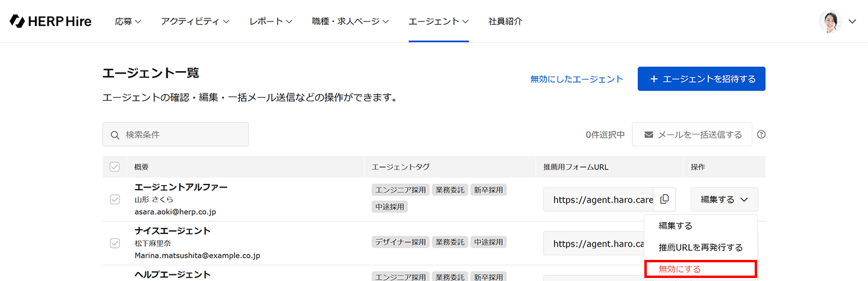The width and height of the screenshot is (868, 281).
Task: Expand the 応募 navigation dropdown
Action: click(128, 21)
